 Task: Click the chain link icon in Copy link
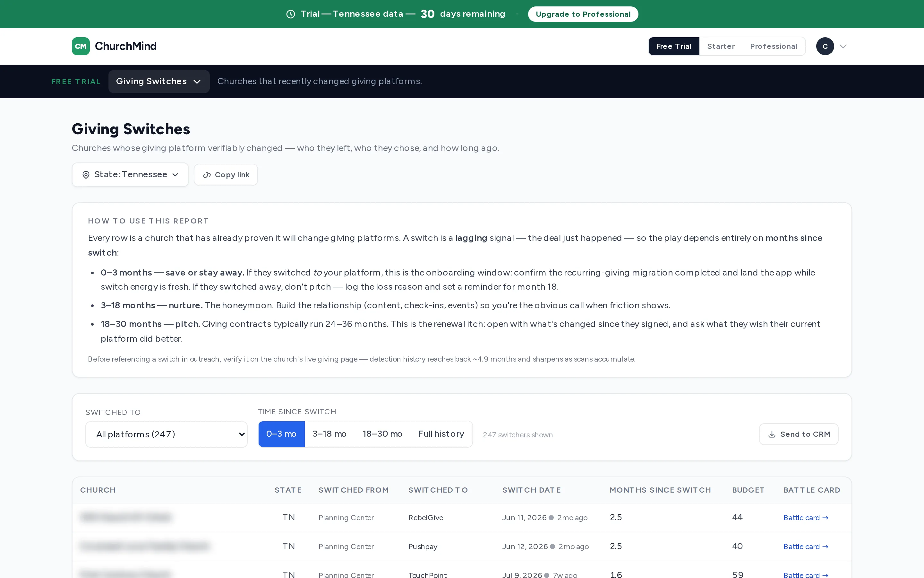click(x=207, y=175)
